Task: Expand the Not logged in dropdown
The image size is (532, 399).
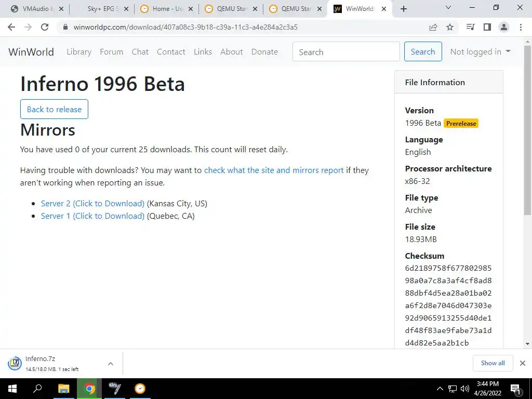Action: (x=480, y=52)
